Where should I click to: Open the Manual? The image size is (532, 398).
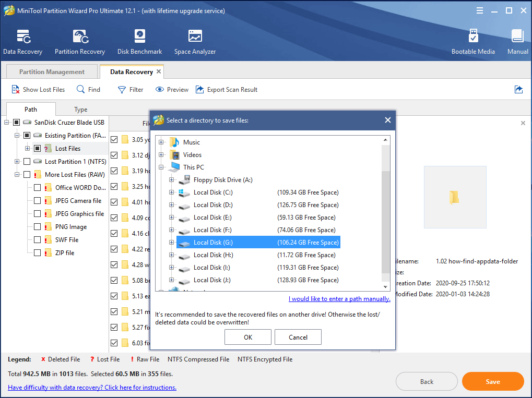click(x=517, y=42)
